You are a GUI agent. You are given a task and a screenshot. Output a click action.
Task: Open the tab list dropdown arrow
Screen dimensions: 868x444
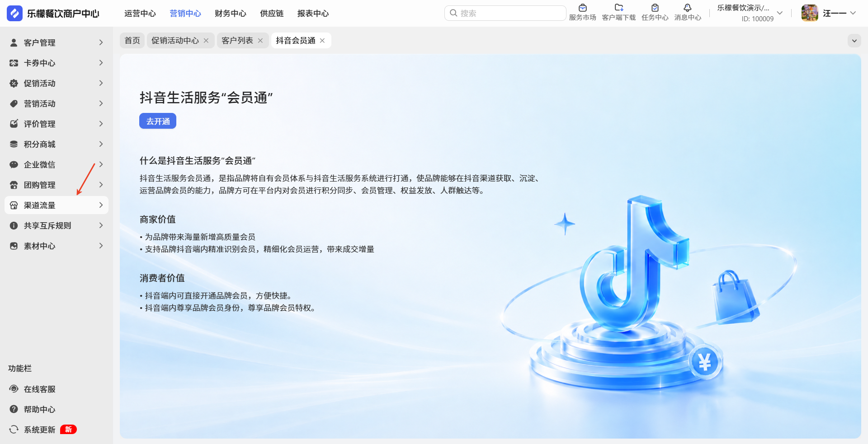854,41
